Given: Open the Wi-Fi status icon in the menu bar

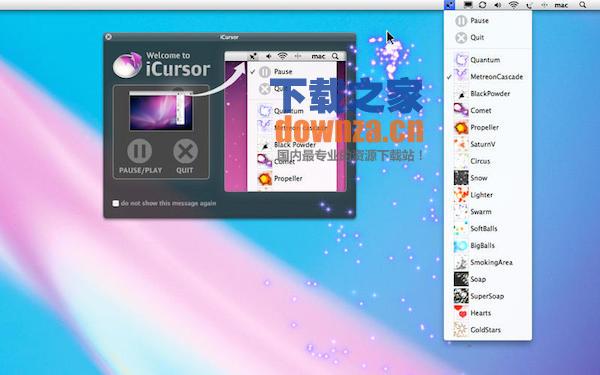Looking at the screenshot, I should tap(514, 5).
